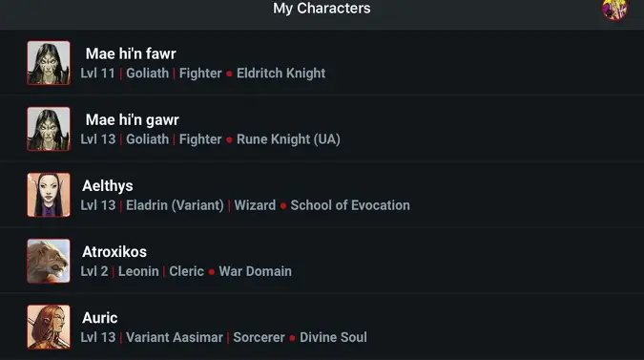
Task: Open the Mae hi'n gawr character name
Action: (x=133, y=120)
